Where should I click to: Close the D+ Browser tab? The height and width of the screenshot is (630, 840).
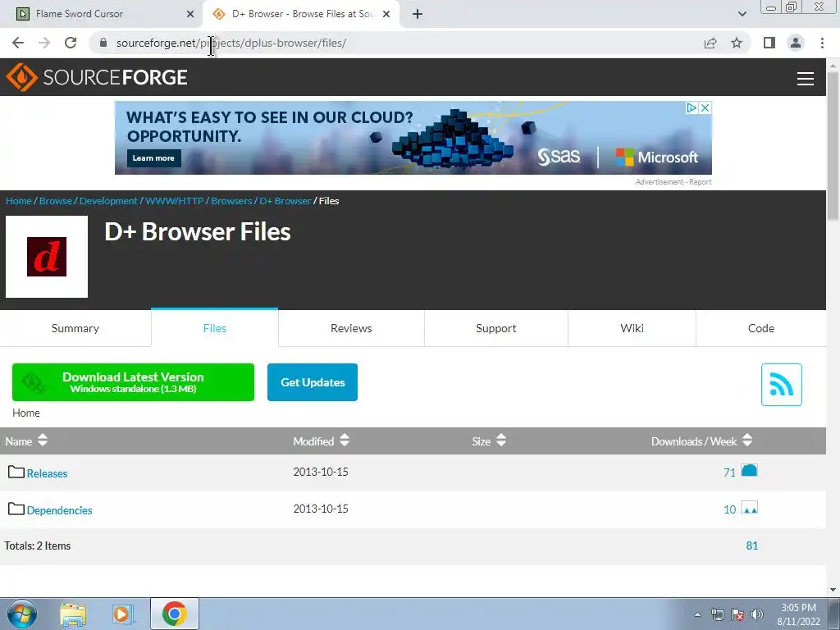386,14
